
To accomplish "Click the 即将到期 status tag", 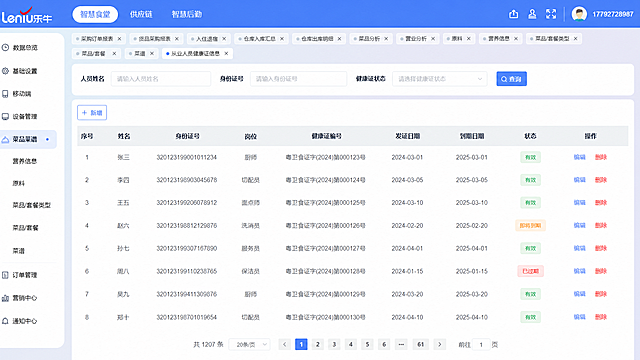I will (530, 225).
